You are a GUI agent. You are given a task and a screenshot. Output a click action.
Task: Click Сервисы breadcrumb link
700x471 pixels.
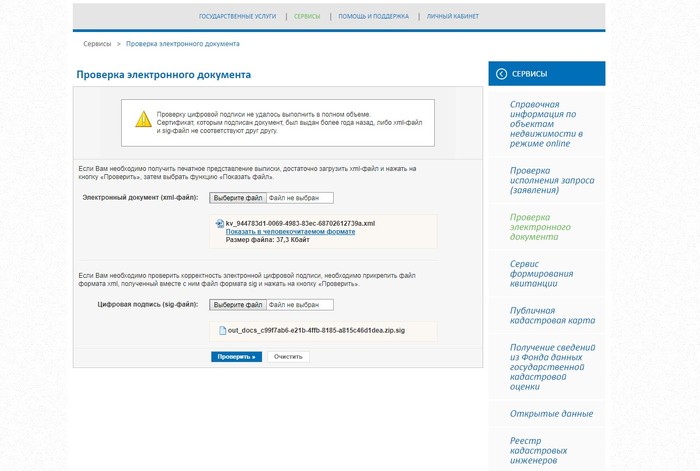[x=97, y=44]
